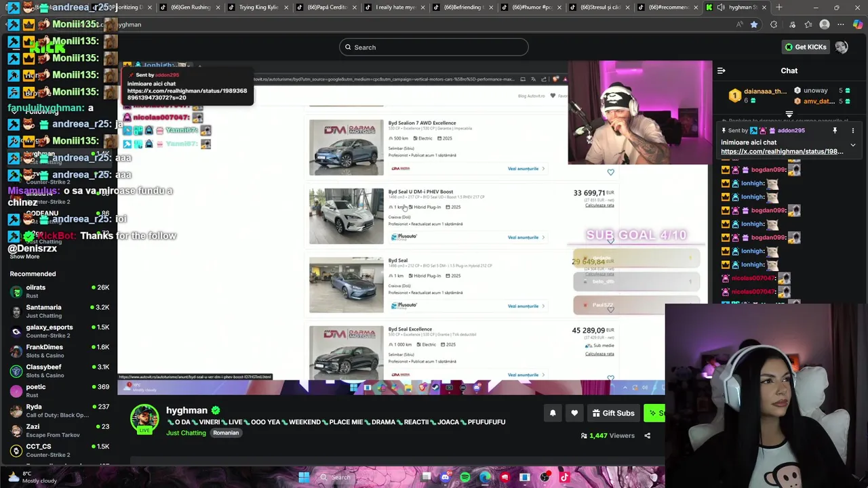868x488 pixels.
Task: Click the pin icon on pinned chat message
Action: pos(835,130)
